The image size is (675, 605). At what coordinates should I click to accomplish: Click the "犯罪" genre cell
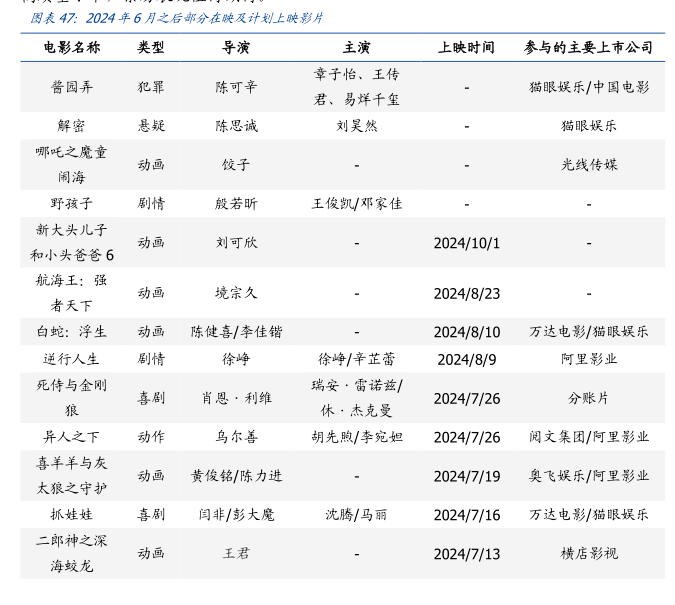(151, 87)
